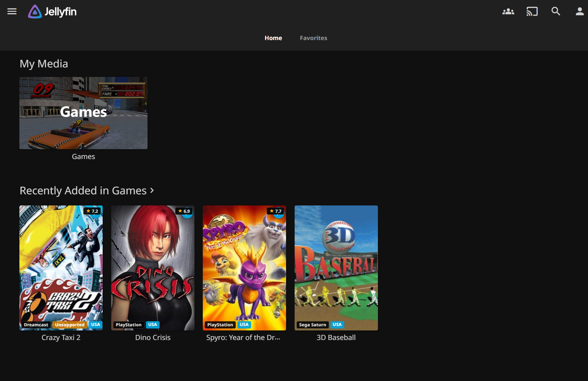Open the Games library thumbnail
The width and height of the screenshot is (588, 381).
click(83, 113)
